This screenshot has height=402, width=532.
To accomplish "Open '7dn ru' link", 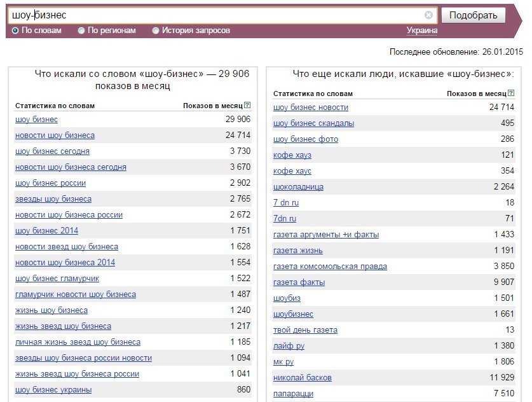I will tap(285, 219).
